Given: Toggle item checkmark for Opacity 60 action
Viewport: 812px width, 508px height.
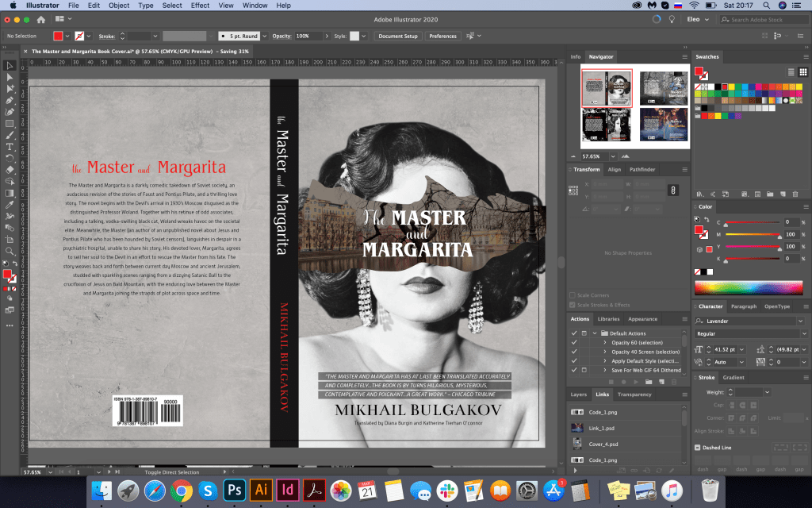Looking at the screenshot, I should 574,342.
